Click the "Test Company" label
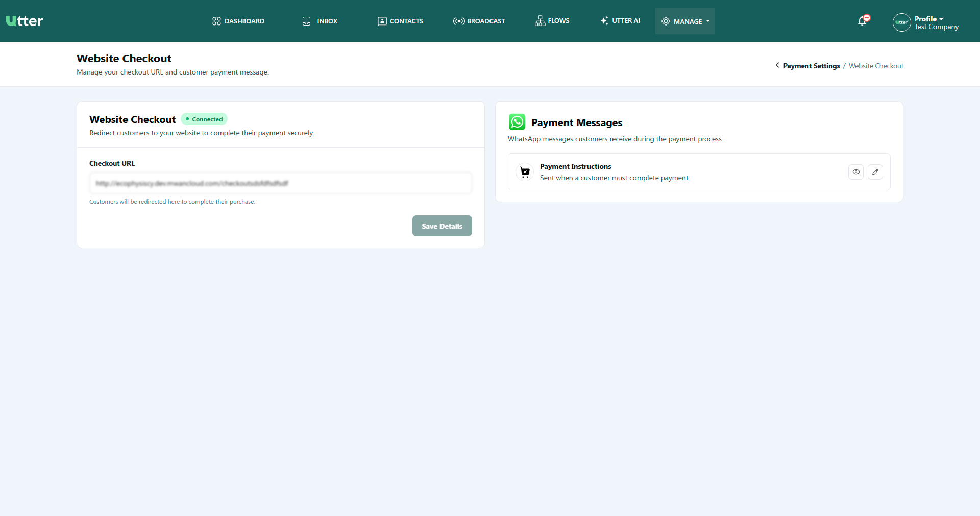Image resolution: width=980 pixels, height=516 pixels. (936, 27)
